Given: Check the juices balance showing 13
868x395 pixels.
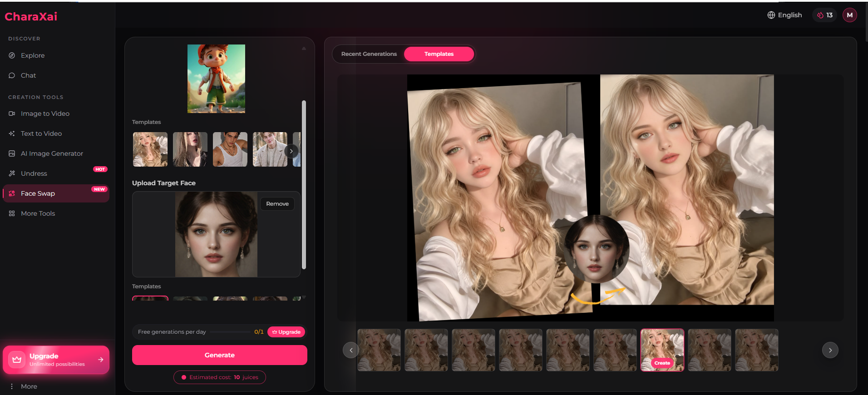Looking at the screenshot, I should tap(824, 15).
